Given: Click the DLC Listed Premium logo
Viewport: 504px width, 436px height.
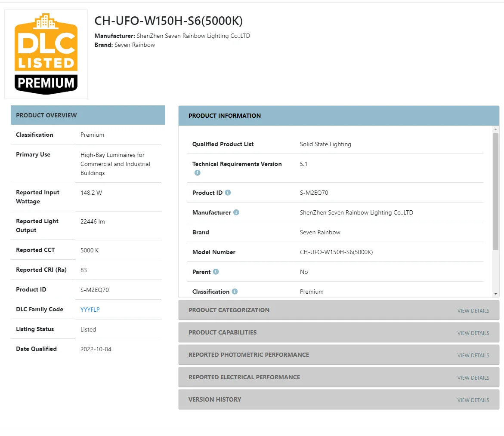Looking at the screenshot, I should pos(46,54).
